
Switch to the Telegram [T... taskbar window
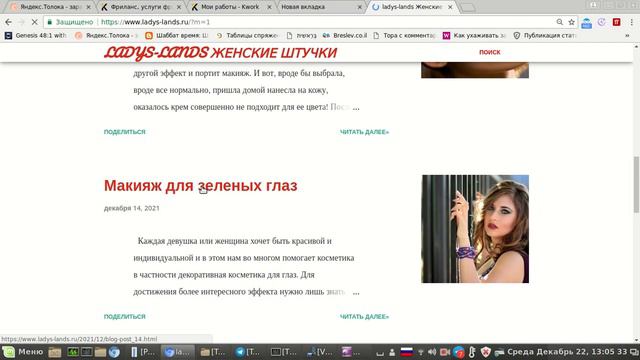(x=248, y=352)
